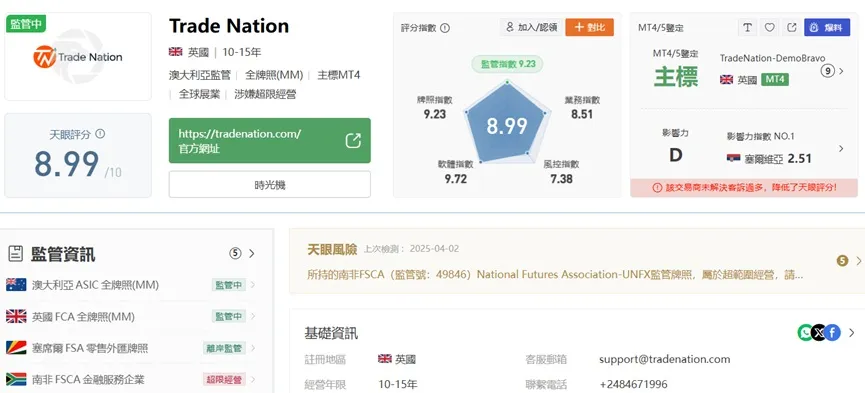Click the 監管指數 9.23 green label
This screenshot has height=393, width=865.
coord(508,64)
